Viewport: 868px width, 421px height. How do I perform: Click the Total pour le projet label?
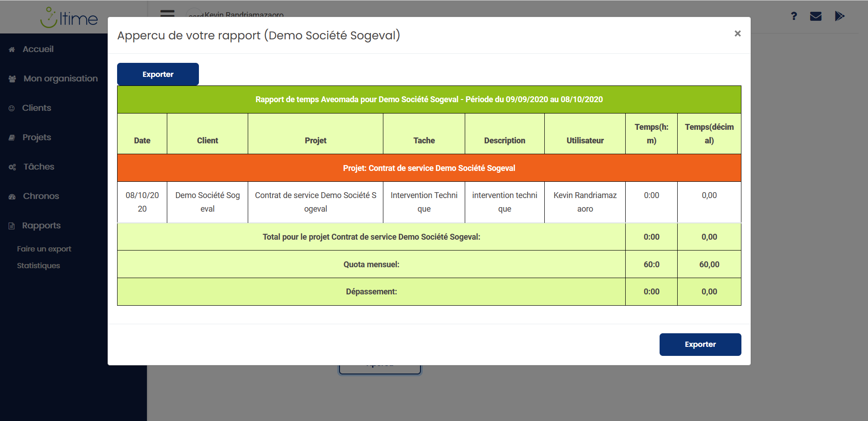coord(371,237)
